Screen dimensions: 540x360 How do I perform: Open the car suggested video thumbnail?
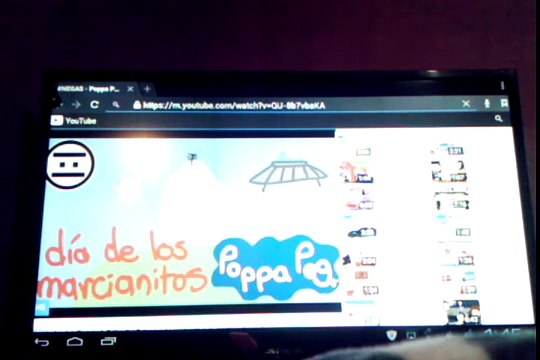click(x=362, y=232)
